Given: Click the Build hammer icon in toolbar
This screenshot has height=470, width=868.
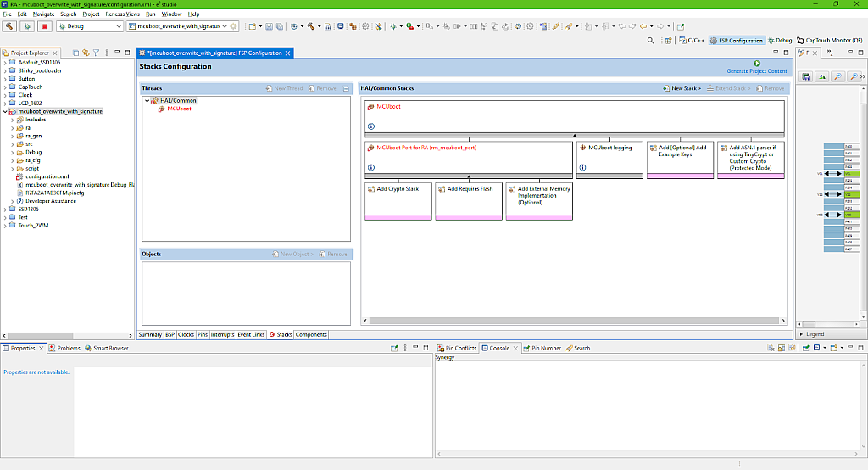Looking at the screenshot, I should point(9,26).
